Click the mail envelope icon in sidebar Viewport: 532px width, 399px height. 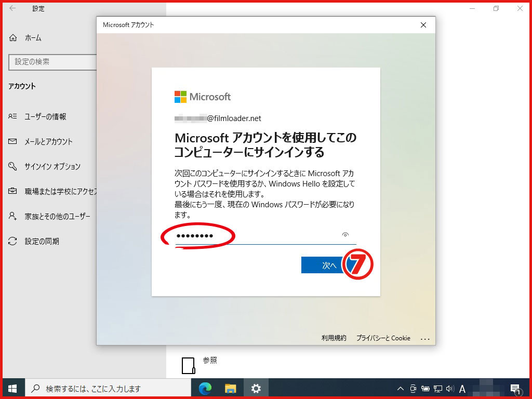point(12,141)
